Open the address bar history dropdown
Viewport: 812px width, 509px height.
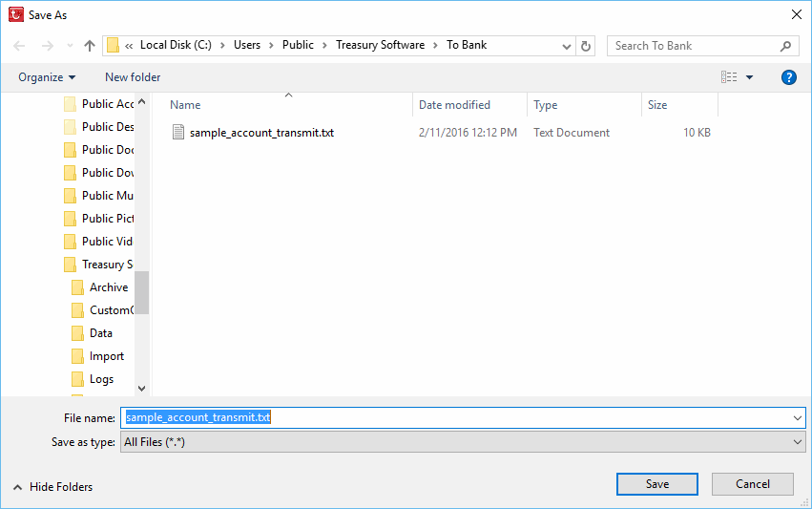click(x=567, y=46)
